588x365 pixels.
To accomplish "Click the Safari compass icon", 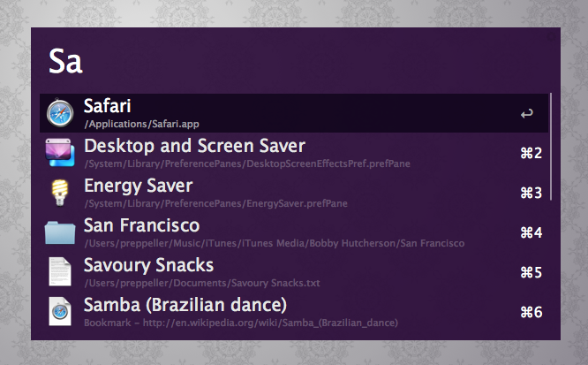I will [61, 113].
